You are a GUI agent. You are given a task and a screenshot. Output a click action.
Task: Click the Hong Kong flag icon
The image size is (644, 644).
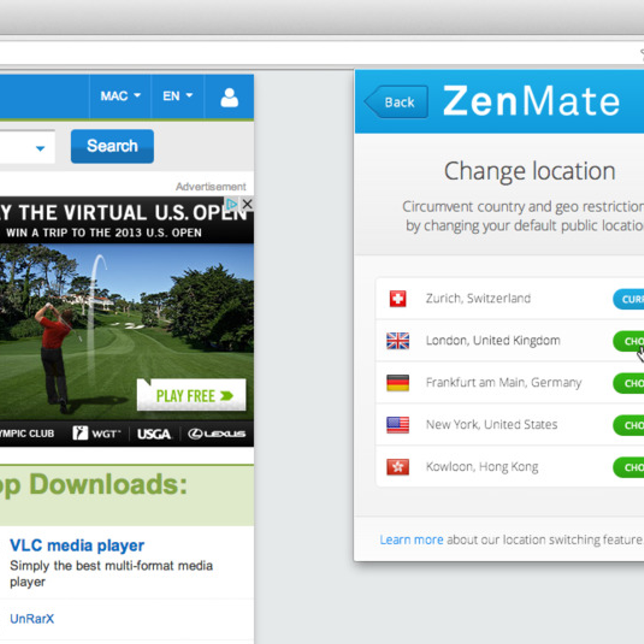coord(398,467)
